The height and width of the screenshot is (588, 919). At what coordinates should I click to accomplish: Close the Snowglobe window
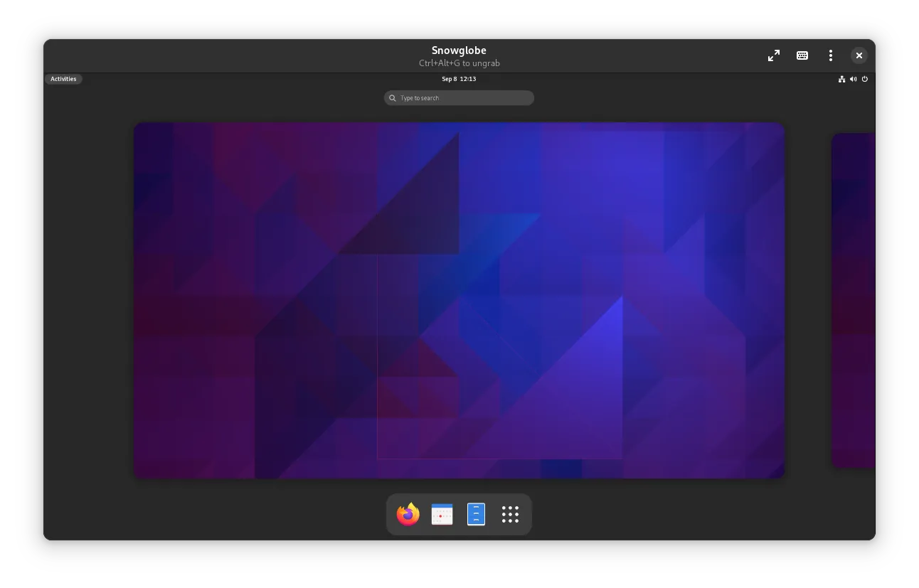pyautogui.click(x=859, y=55)
